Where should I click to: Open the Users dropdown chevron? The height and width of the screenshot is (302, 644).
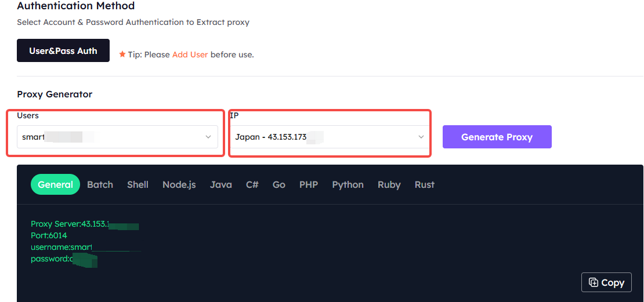[x=208, y=137]
